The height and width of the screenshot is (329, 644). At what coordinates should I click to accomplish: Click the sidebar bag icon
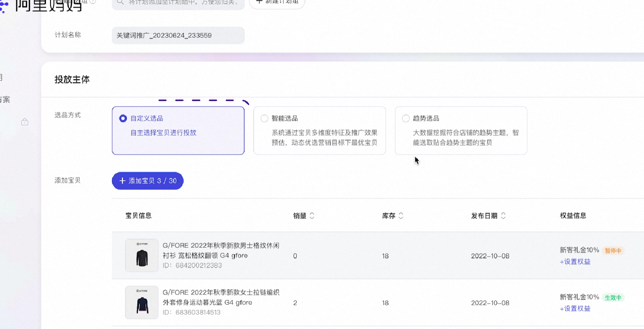point(25,122)
